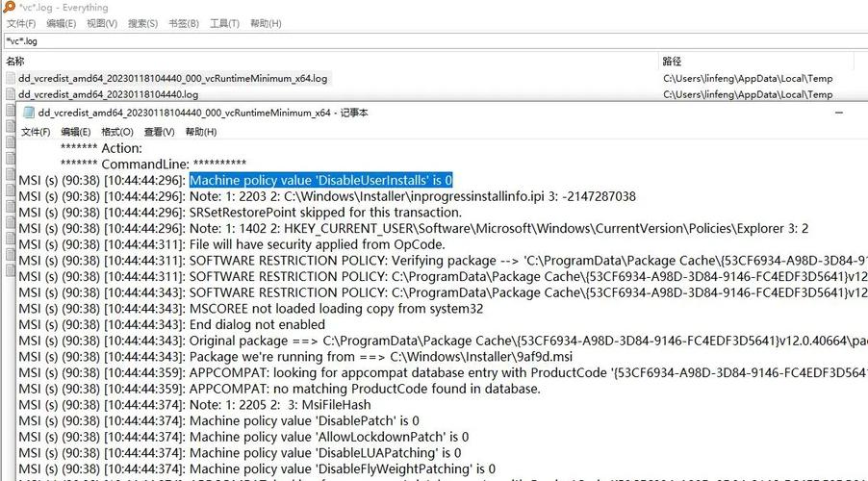Click 'MSCOREE not loaded loading copy' line
The width and height of the screenshot is (868, 481).
pos(251,309)
